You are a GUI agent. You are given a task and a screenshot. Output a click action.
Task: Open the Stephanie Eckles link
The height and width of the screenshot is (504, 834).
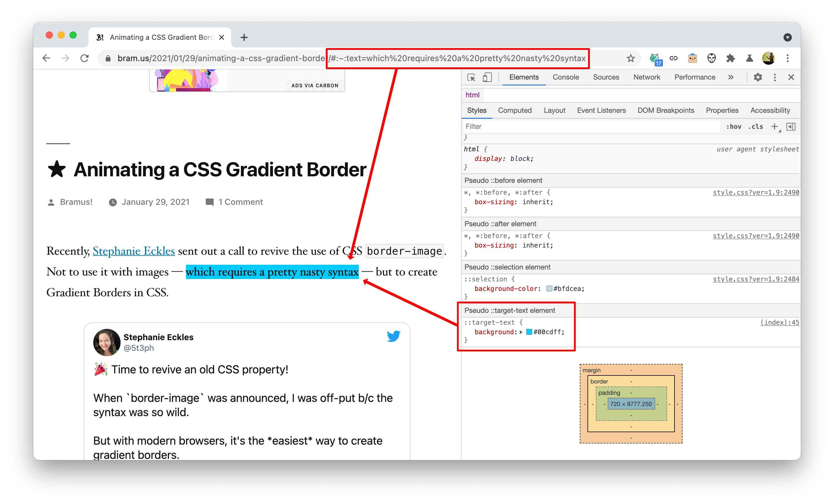pos(134,251)
